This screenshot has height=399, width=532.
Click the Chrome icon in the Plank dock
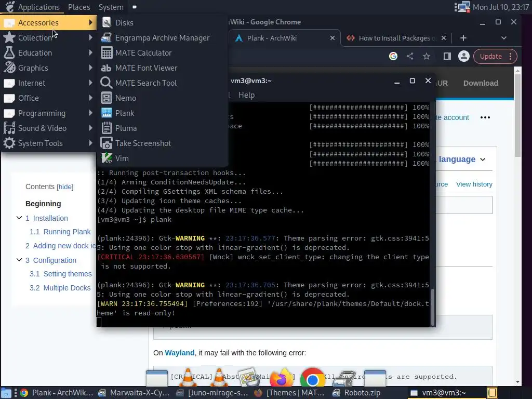pos(312,378)
